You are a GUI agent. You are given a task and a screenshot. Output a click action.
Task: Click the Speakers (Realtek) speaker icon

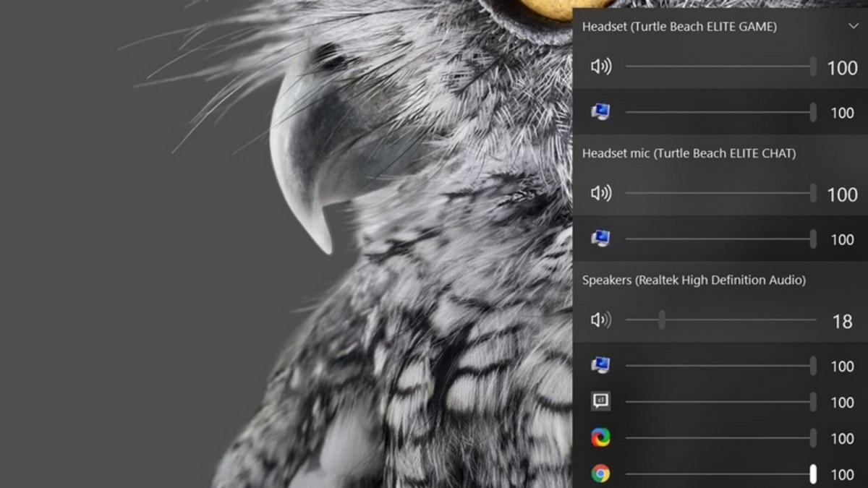click(601, 320)
